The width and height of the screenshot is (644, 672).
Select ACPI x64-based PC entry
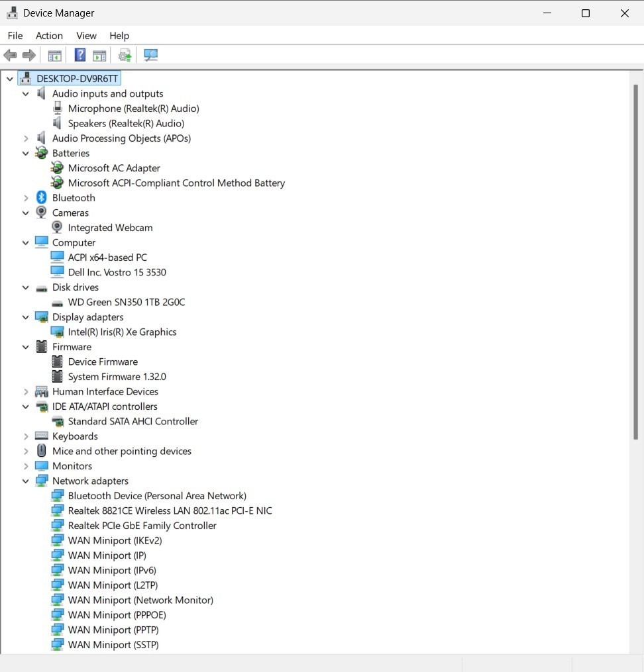coord(107,257)
